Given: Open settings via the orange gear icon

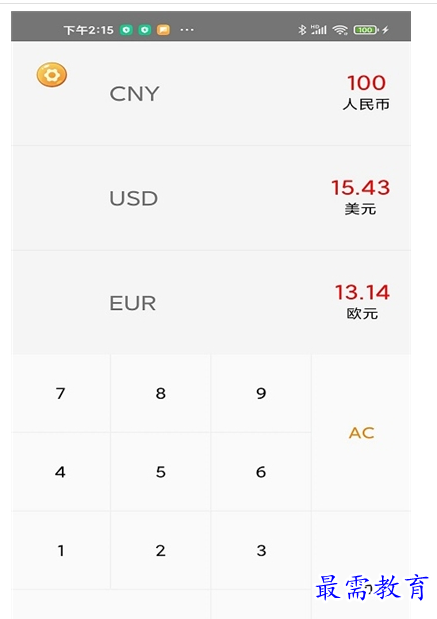Looking at the screenshot, I should click(x=52, y=75).
